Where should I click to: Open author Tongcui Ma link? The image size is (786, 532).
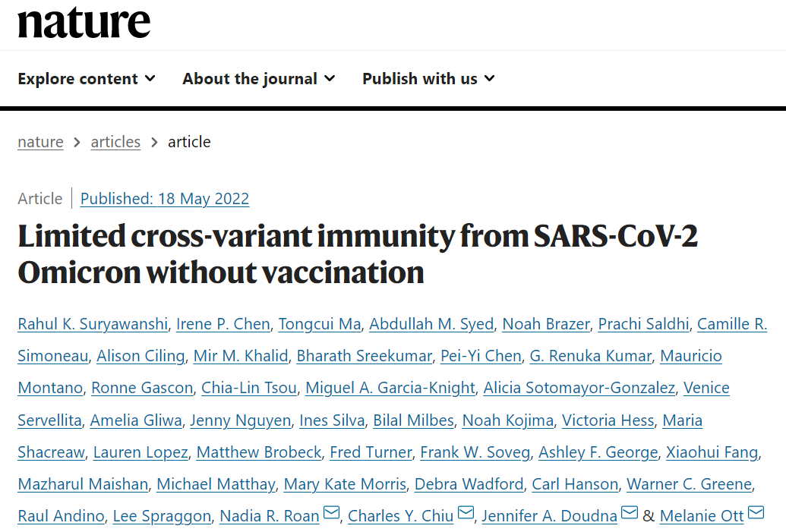tap(320, 324)
